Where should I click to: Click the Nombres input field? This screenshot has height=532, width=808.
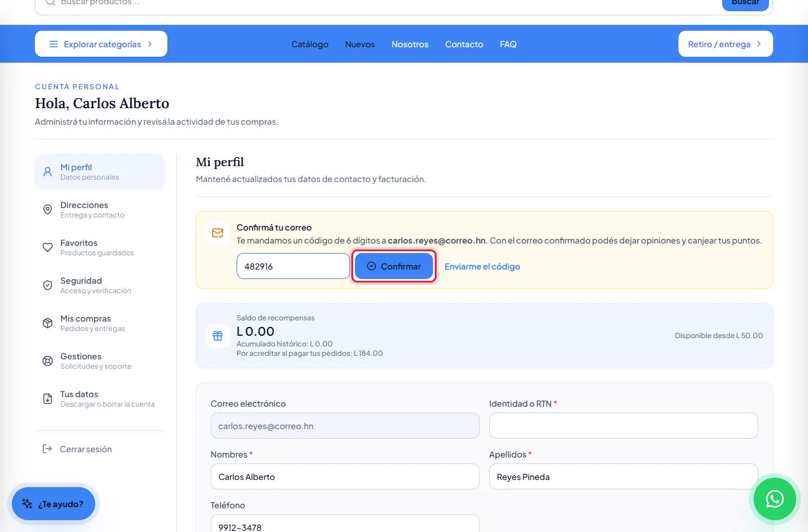[x=345, y=476]
